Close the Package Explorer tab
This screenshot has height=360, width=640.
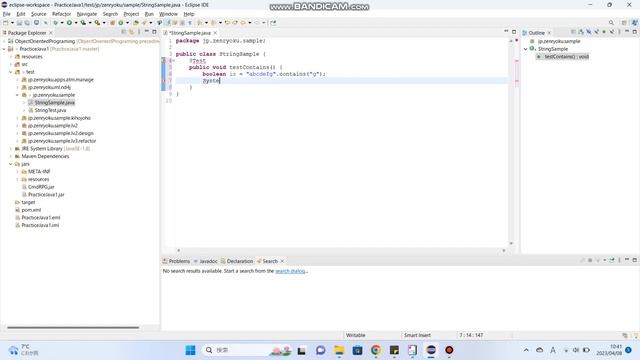click(x=51, y=33)
